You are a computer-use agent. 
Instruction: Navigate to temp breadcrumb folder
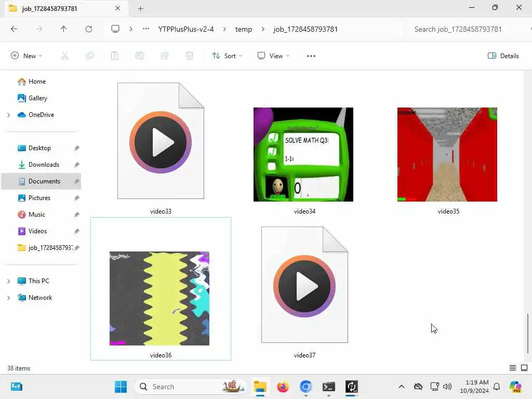point(244,29)
